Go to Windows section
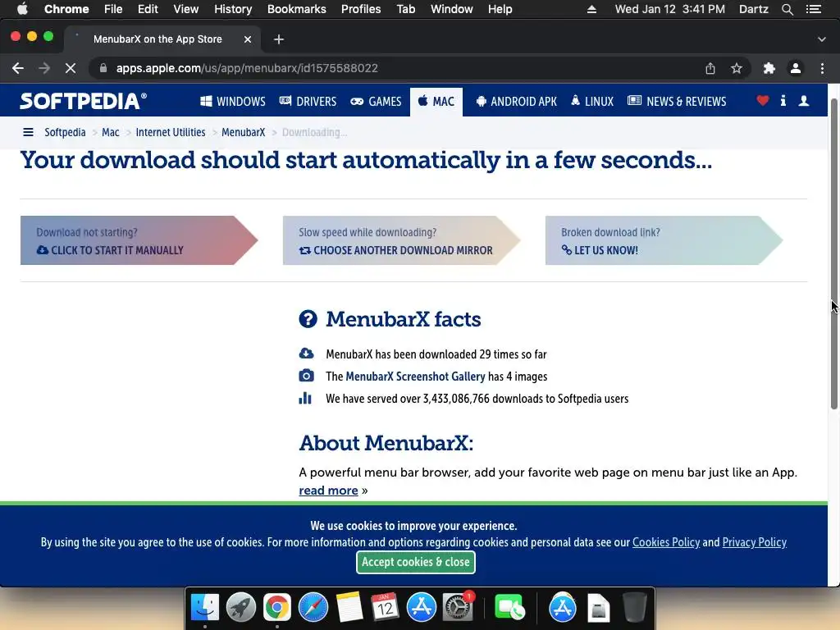This screenshot has width=840, height=630. [x=232, y=101]
